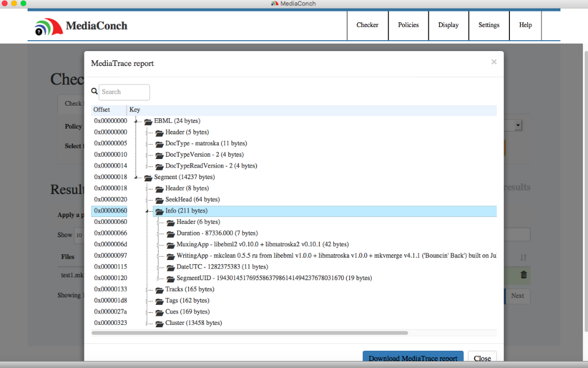Click the folder icon for SeekHead (64 bytes)
The image size is (588, 368).
tap(160, 200)
